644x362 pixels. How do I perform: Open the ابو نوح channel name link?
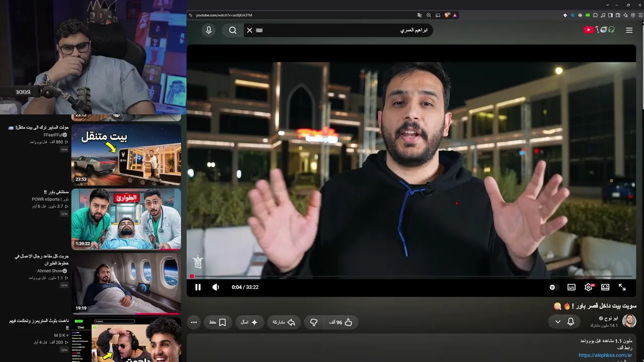coord(611,318)
